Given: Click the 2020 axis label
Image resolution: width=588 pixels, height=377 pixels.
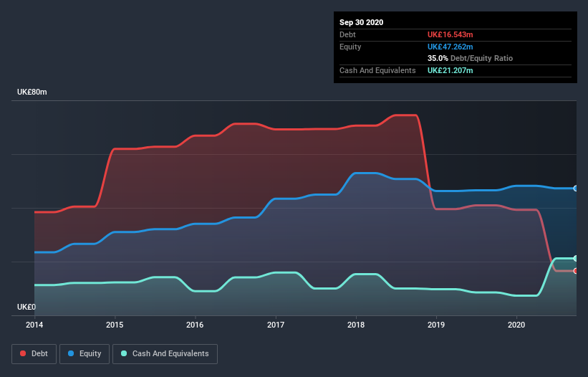Looking at the screenshot, I should 516,325.
